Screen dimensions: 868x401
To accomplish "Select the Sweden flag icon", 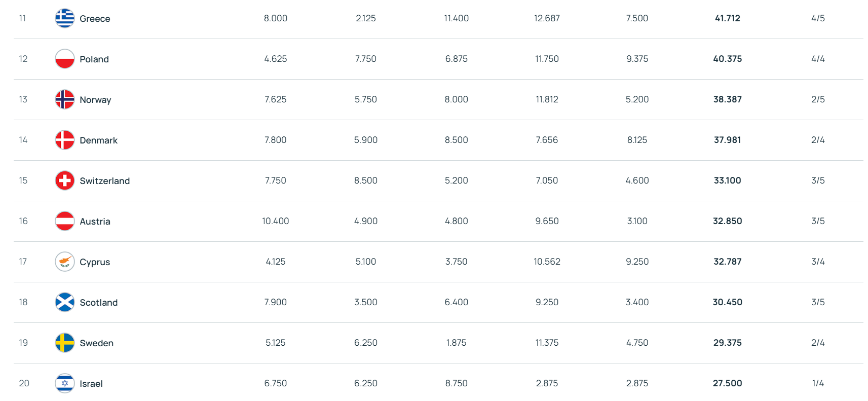I will pos(65,343).
